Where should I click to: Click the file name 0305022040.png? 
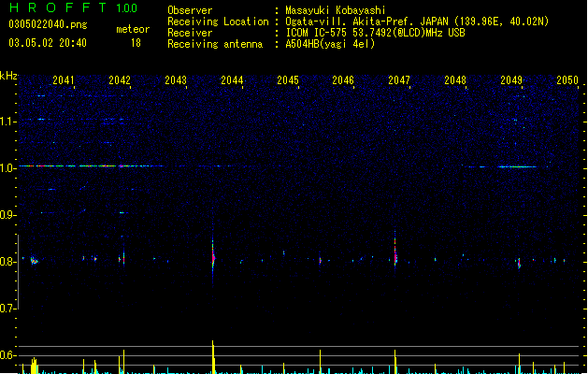48,24
